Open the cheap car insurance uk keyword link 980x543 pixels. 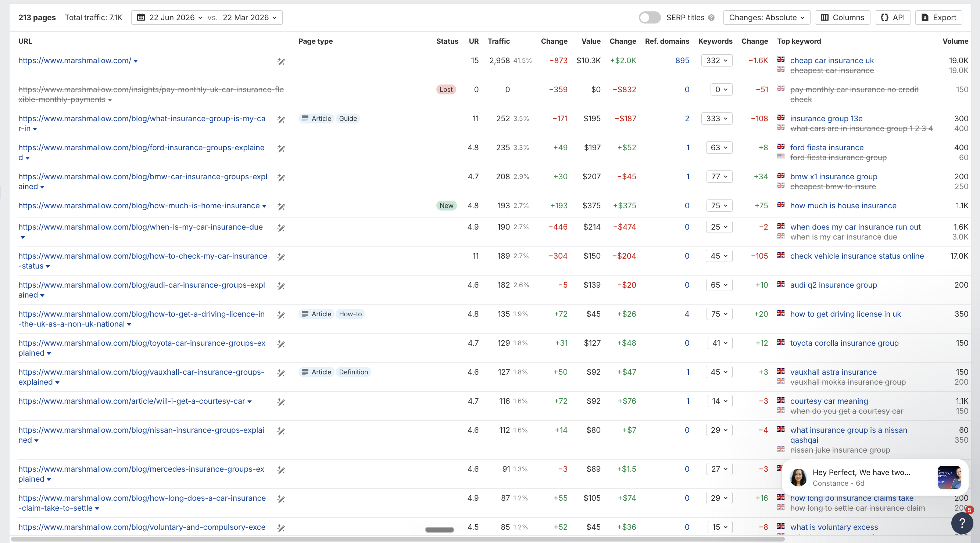pos(831,61)
